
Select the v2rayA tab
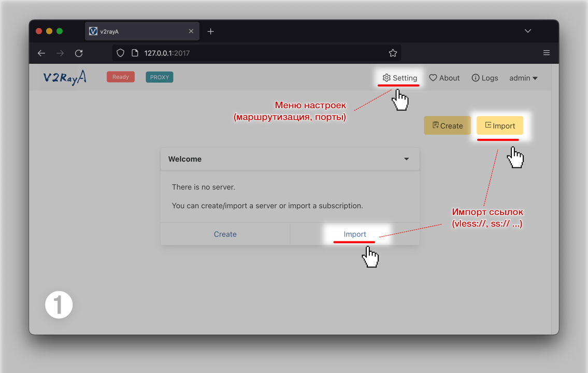pyautogui.click(x=135, y=32)
